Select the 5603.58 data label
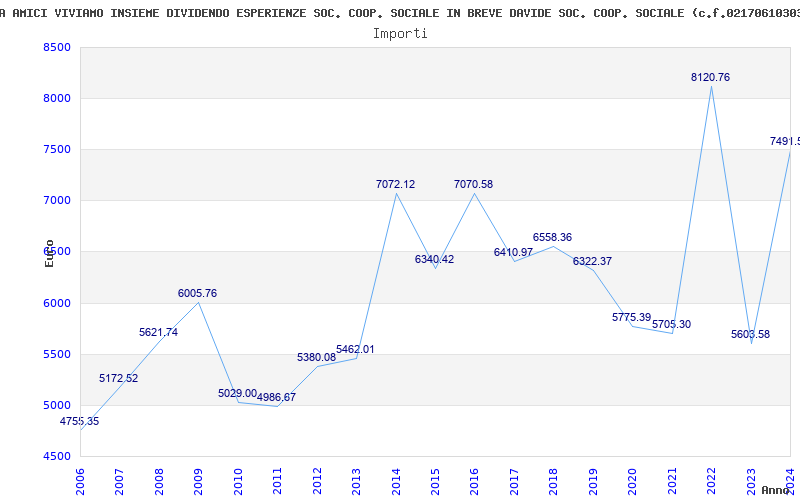This screenshot has width=800, height=500. pyautogui.click(x=750, y=334)
